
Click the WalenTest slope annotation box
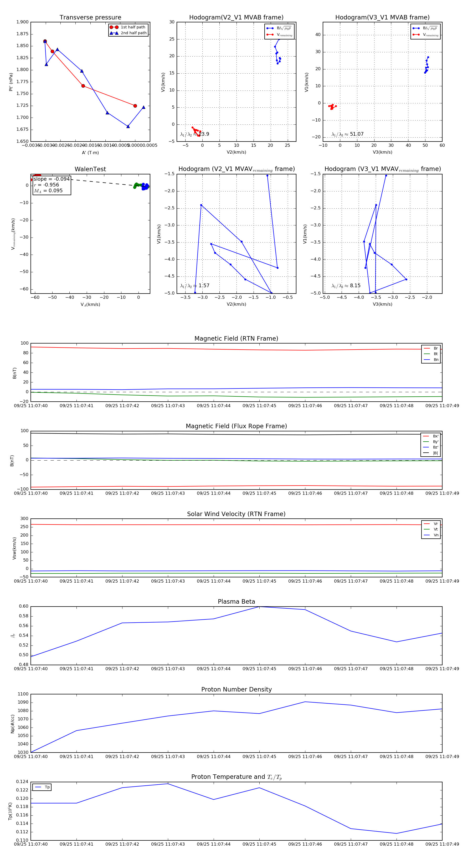coord(52,185)
